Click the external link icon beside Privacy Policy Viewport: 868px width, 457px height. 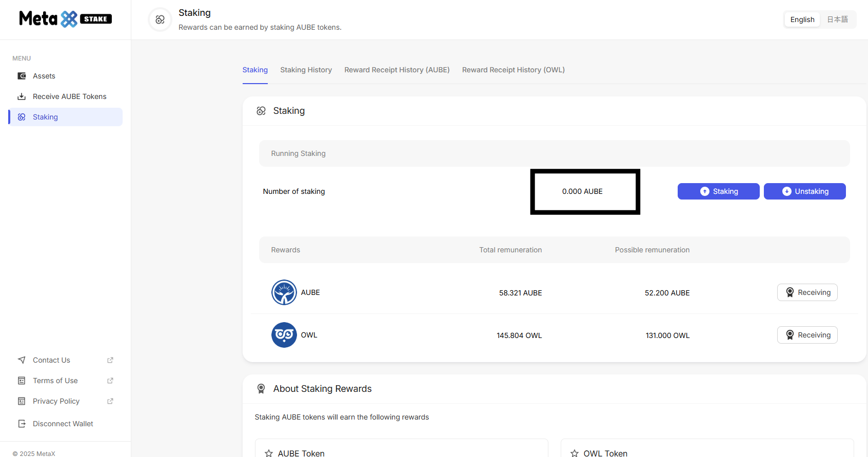click(x=110, y=401)
